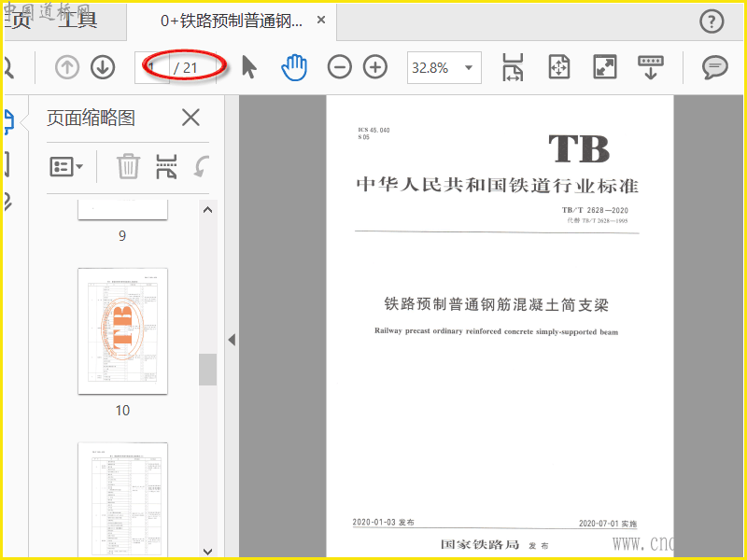Select the thumbnail below page 10

[122, 499]
